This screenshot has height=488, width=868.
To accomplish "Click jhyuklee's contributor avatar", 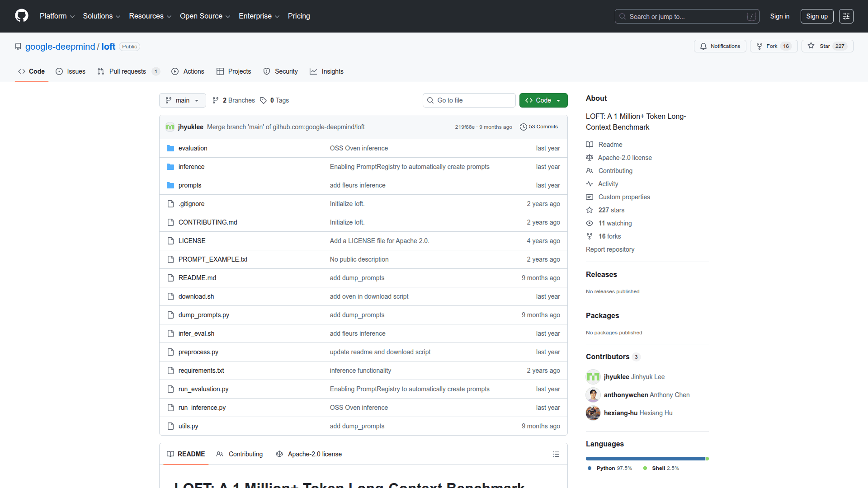I will pyautogui.click(x=593, y=377).
